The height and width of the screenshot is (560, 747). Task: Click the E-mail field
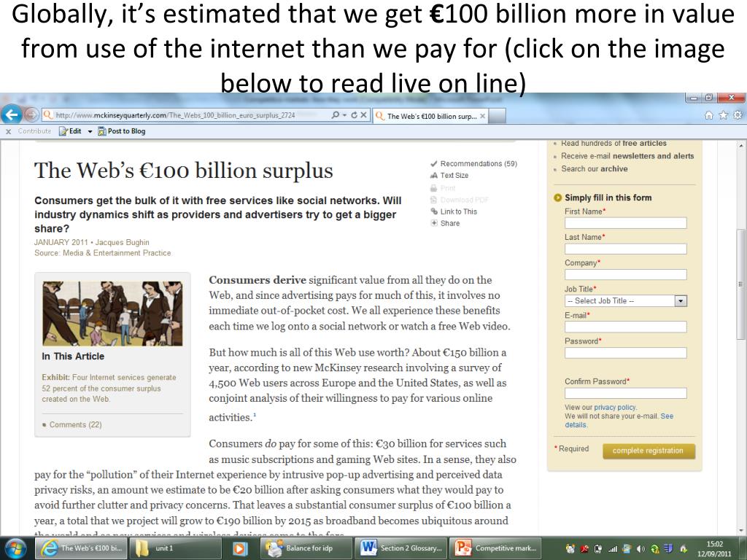(625, 326)
